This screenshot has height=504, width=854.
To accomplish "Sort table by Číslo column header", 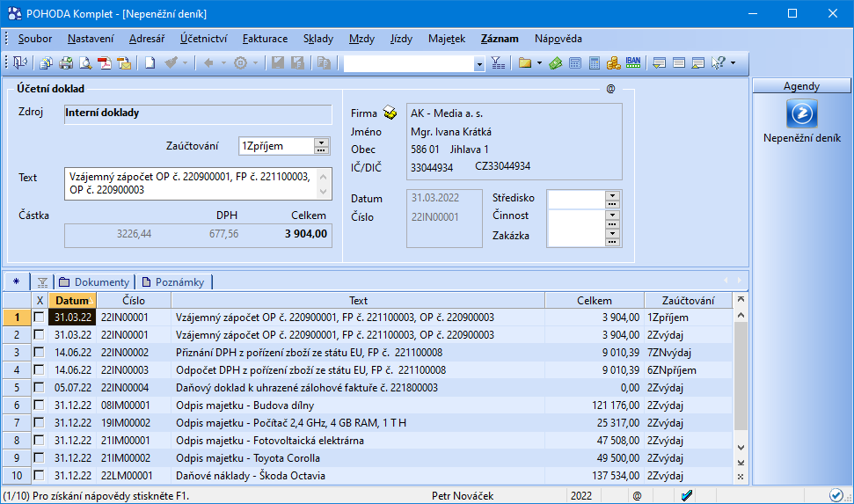I will click(x=134, y=300).
